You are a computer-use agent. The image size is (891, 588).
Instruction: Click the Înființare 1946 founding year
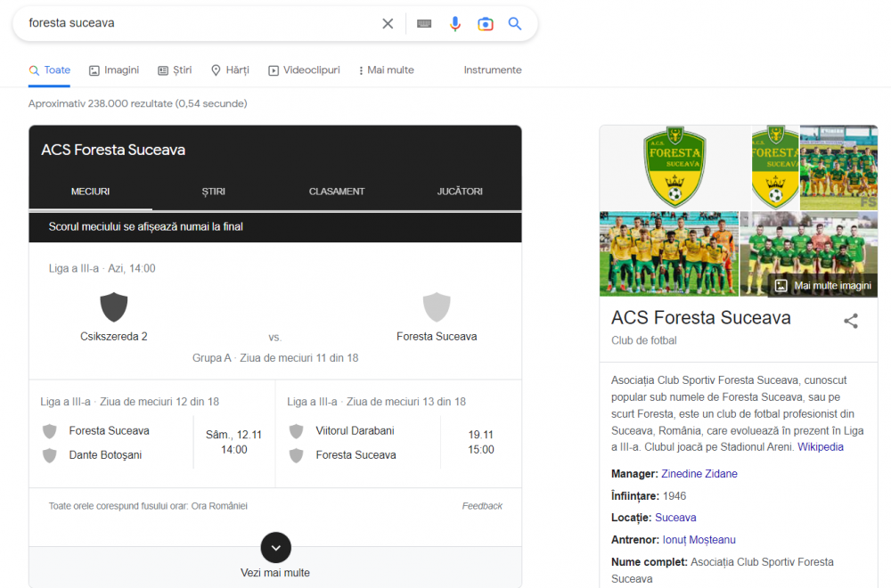click(x=649, y=496)
